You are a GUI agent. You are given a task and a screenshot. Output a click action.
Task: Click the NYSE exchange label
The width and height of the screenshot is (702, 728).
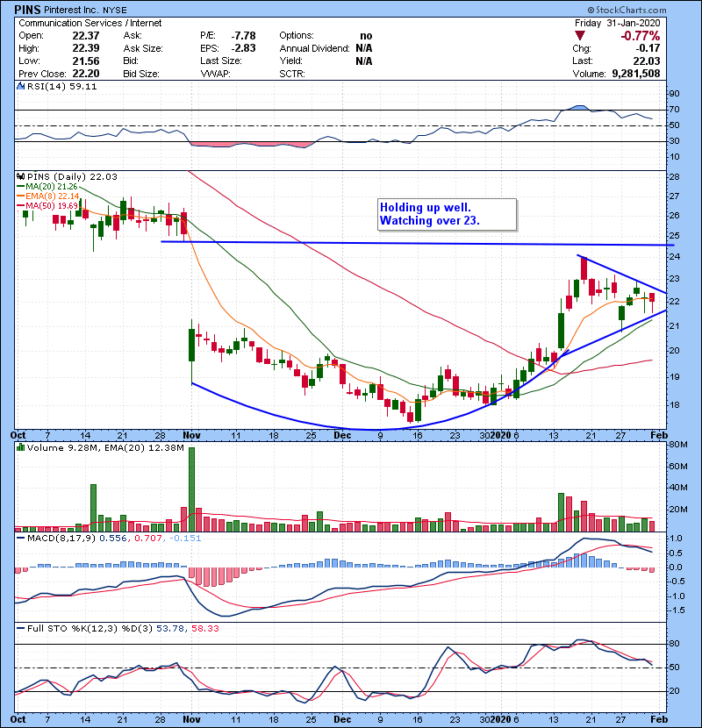(115, 11)
